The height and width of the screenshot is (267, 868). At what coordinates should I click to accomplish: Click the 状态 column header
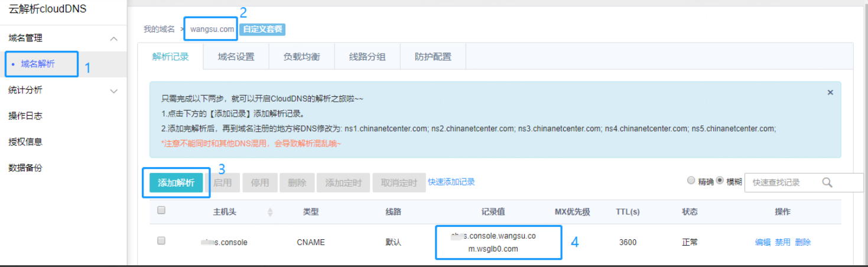pos(690,211)
